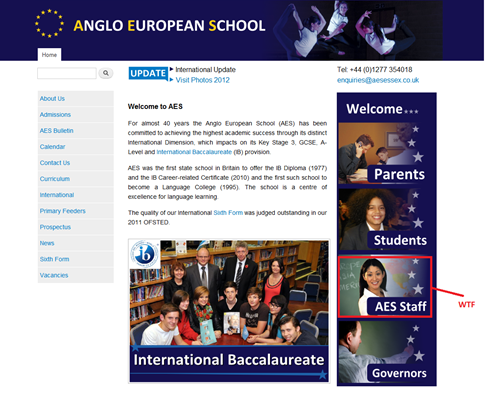This screenshot has height=395, width=500.
Task: Go to Admissions in the sidebar
Action: [55, 115]
